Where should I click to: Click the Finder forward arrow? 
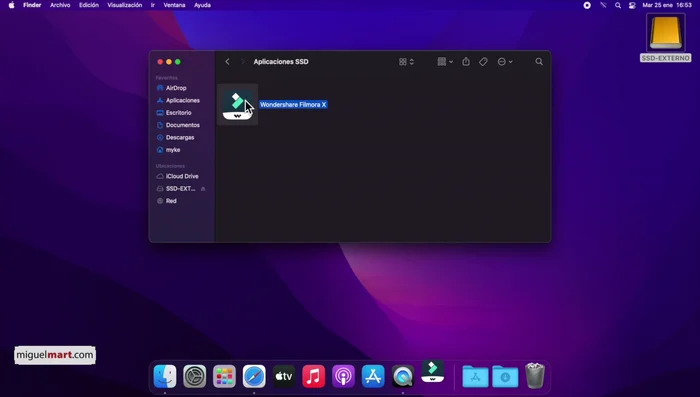point(243,62)
